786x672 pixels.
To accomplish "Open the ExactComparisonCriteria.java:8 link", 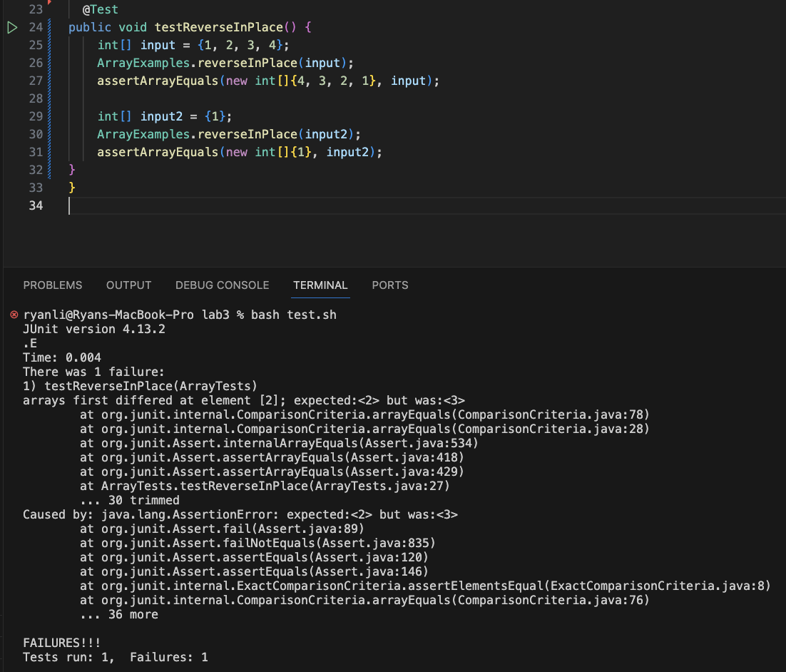I will (x=658, y=586).
